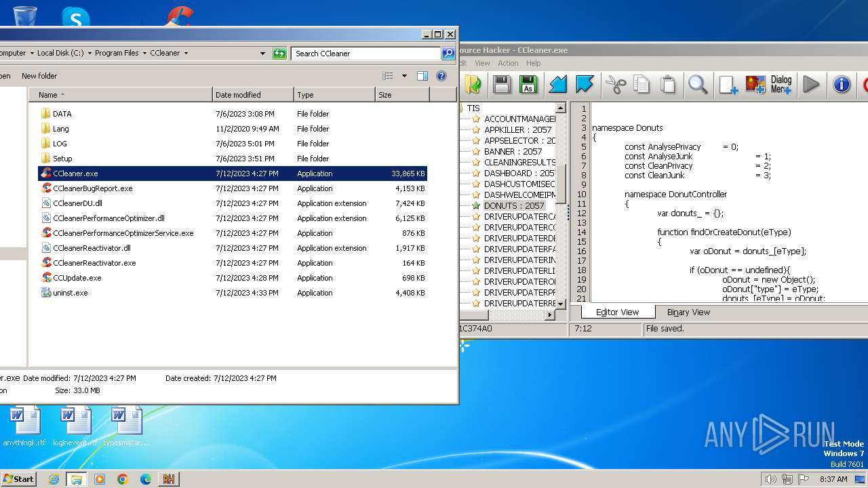Expand the dropdown arrow after CCleaner breadcrumb
The width and height of the screenshot is (868, 488).
point(186,53)
